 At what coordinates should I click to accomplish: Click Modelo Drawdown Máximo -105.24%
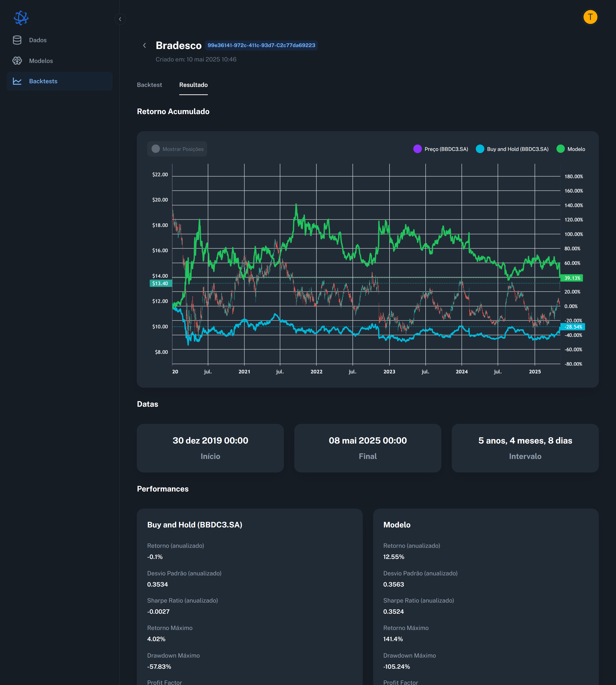coord(396,667)
